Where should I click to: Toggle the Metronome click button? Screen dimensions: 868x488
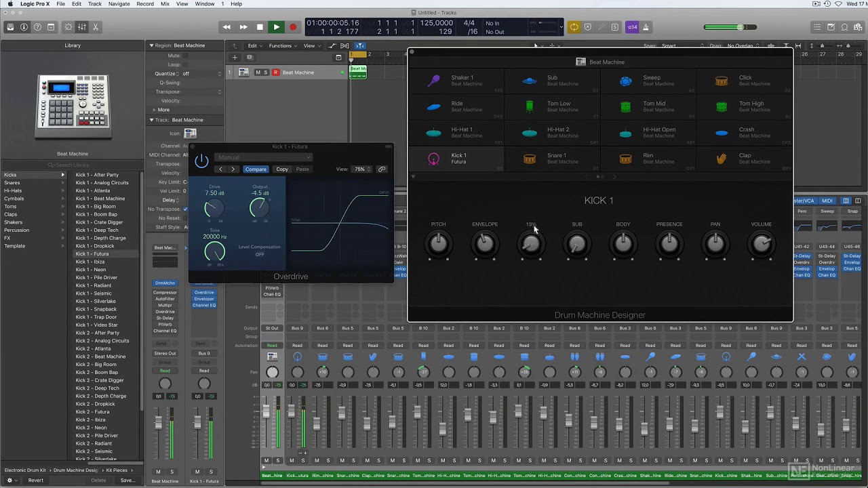click(646, 27)
